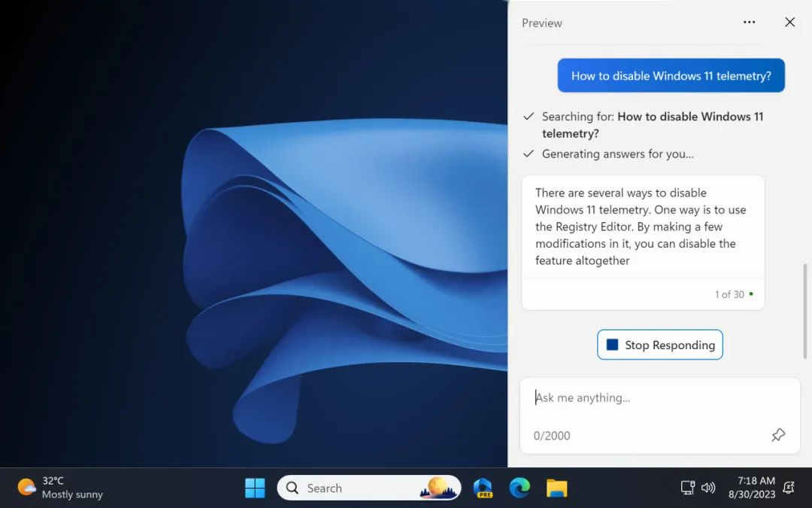Open File Explorer from the taskbar
Viewport: 812px width, 508px height.
pyautogui.click(x=556, y=488)
